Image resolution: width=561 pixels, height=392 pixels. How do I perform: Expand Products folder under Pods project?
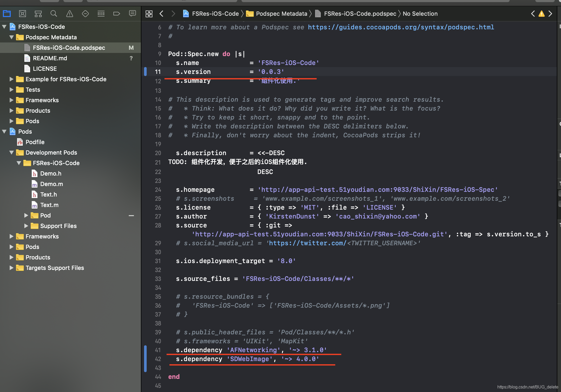[x=12, y=257]
